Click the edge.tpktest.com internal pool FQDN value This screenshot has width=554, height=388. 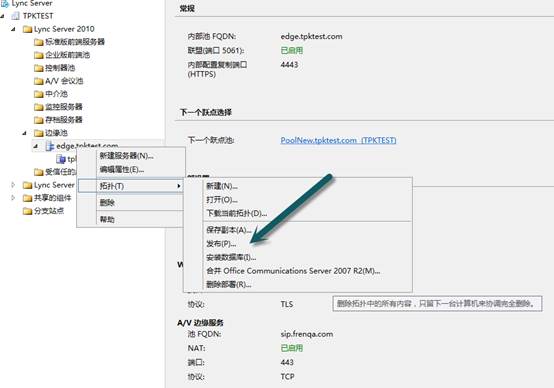(311, 36)
